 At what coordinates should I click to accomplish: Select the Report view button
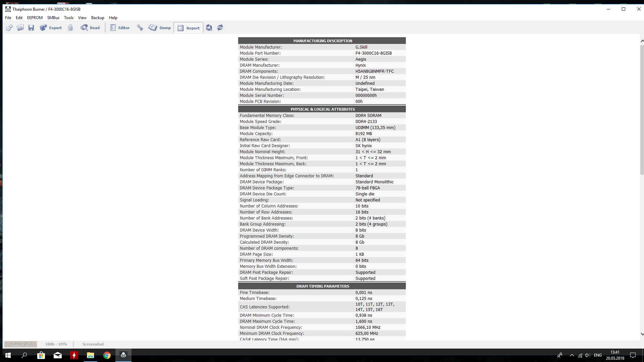189,28
